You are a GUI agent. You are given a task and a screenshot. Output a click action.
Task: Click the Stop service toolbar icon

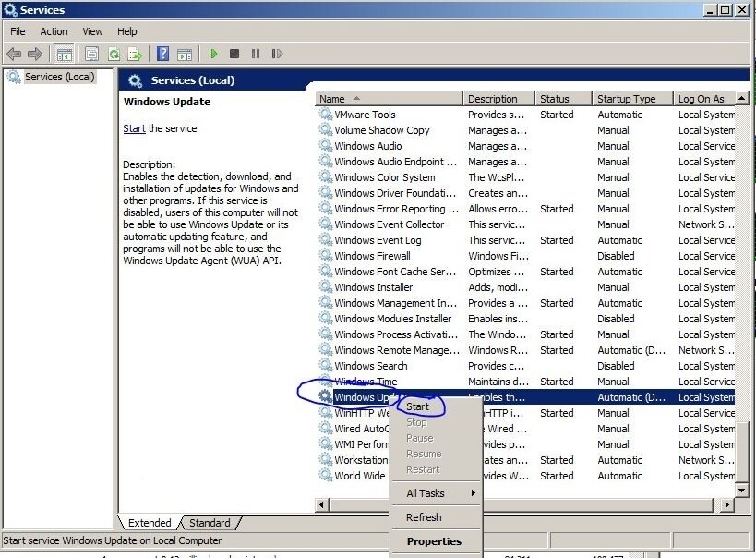pyautogui.click(x=234, y=54)
